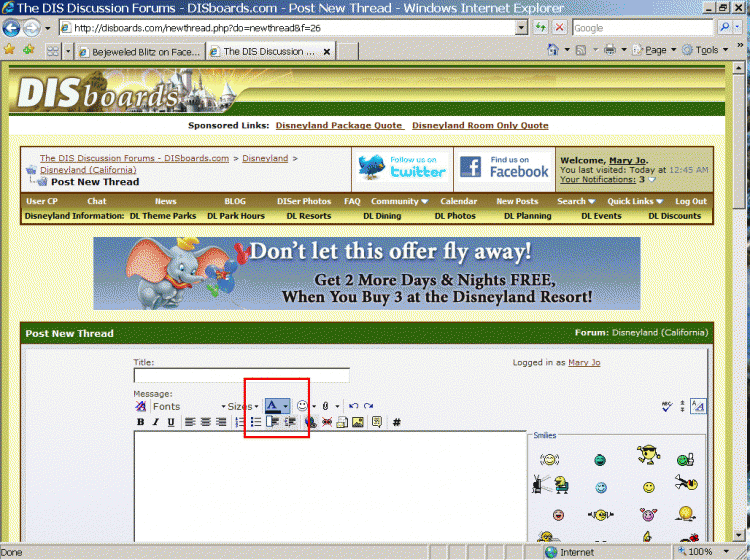This screenshot has width=750, height=560.
Task: Decrease the indent of the text
Action: pyautogui.click(x=273, y=422)
